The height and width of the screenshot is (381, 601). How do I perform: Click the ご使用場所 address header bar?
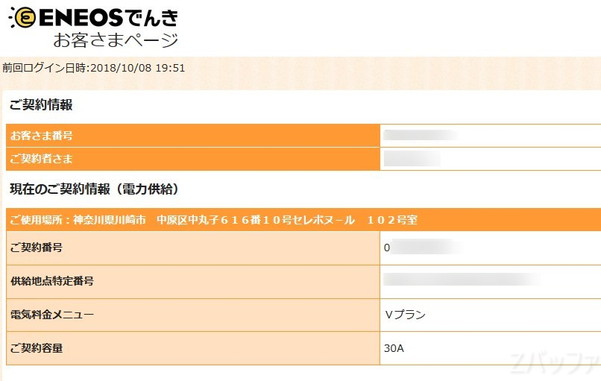(x=304, y=220)
